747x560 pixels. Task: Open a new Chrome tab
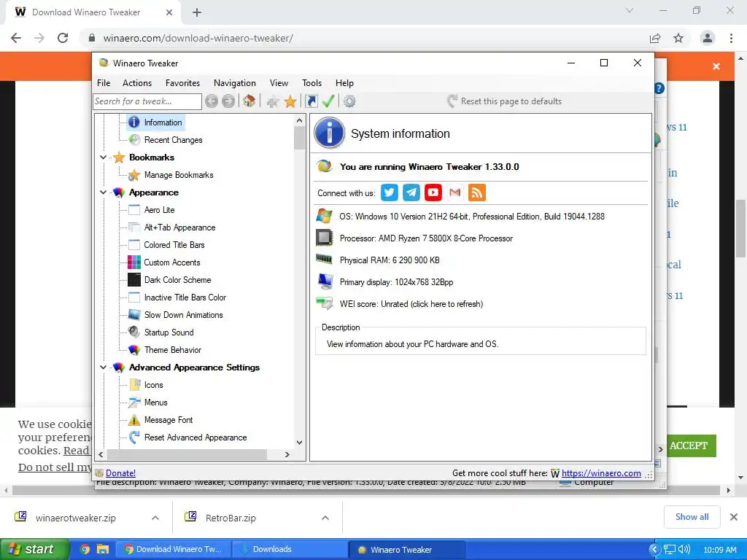[x=197, y=12]
